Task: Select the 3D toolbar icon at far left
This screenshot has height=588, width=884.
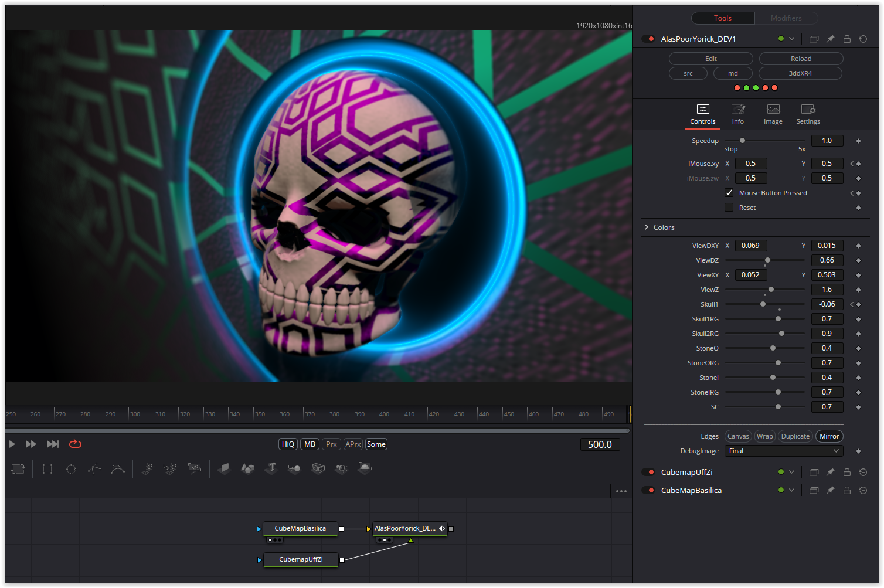Action: point(18,469)
